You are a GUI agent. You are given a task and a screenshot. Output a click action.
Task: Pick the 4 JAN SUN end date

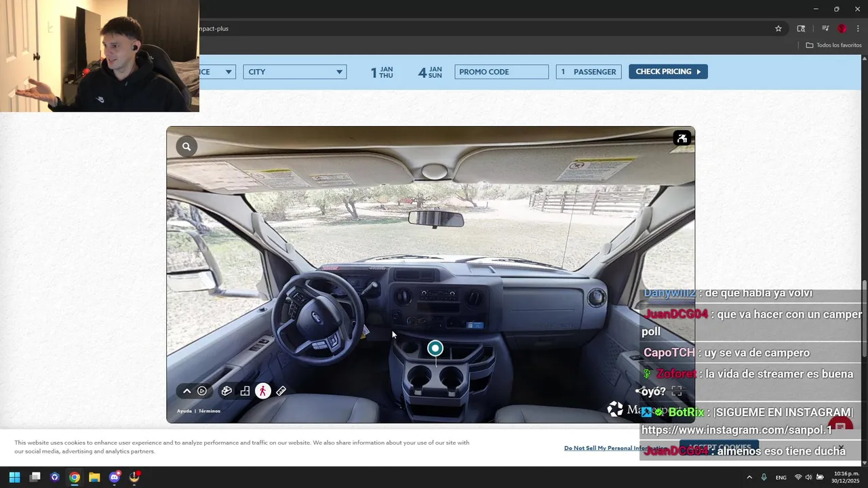tap(430, 72)
